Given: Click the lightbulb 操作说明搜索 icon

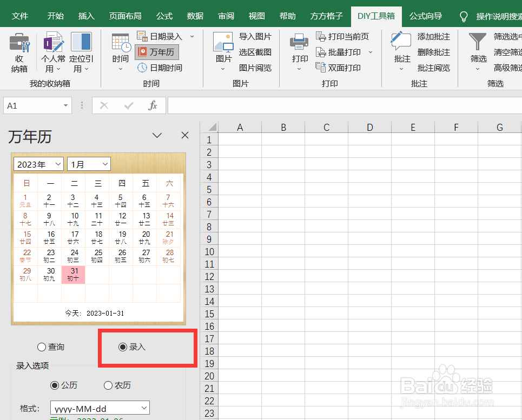Looking at the screenshot, I should pyautogui.click(x=464, y=16).
